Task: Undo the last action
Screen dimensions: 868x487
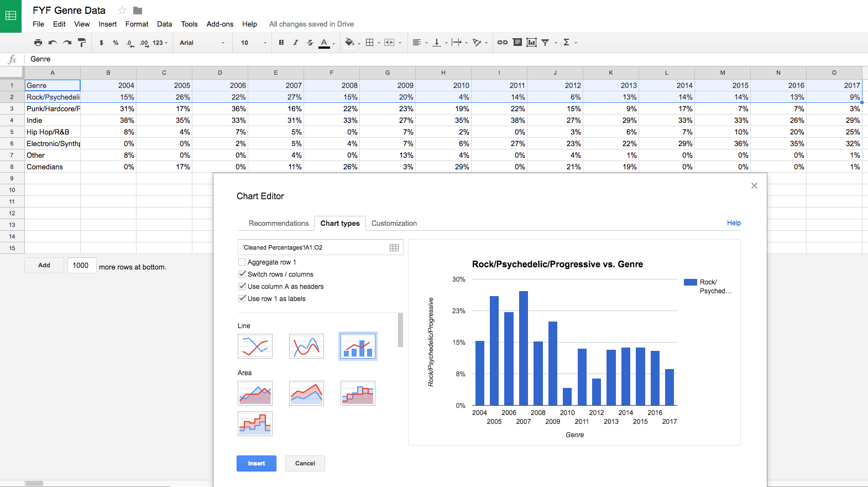Action: point(53,43)
